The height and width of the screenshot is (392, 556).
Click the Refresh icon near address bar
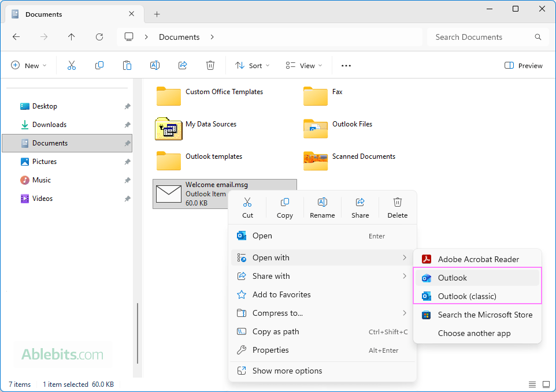tap(99, 37)
